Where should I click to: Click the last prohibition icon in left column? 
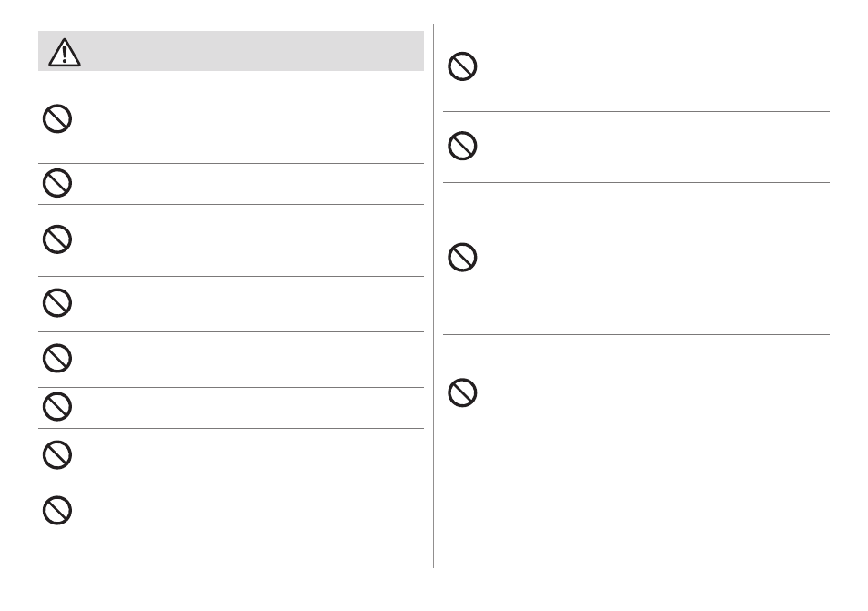pos(57,510)
